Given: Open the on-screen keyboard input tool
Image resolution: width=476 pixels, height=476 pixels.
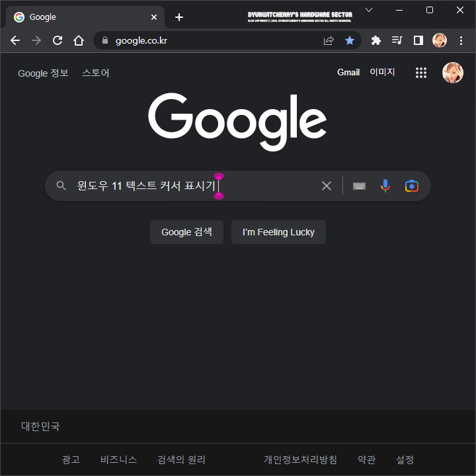Looking at the screenshot, I should [x=359, y=186].
